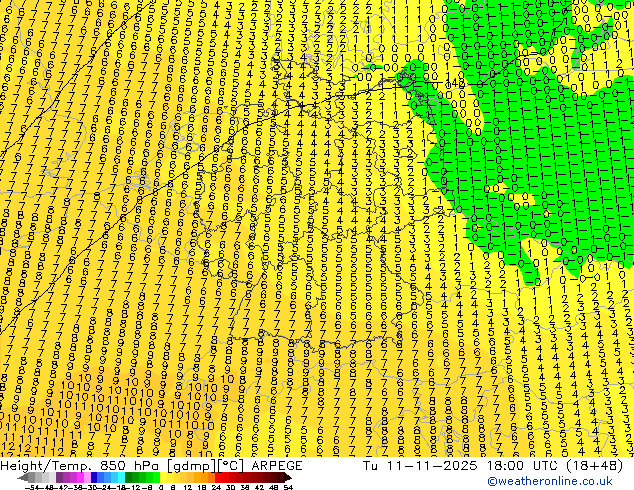
Task: Click the bright red 24°C legend swatch
Action: point(218,477)
